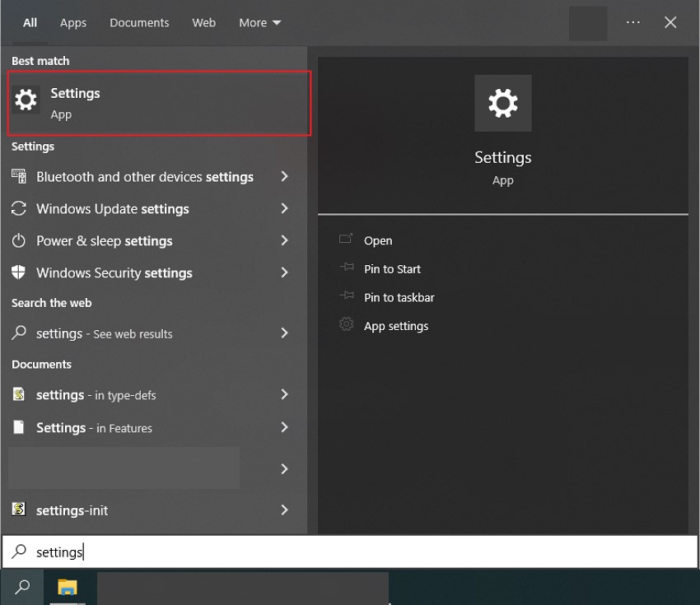Click the pin icon beside Pin to Start

[x=347, y=268]
